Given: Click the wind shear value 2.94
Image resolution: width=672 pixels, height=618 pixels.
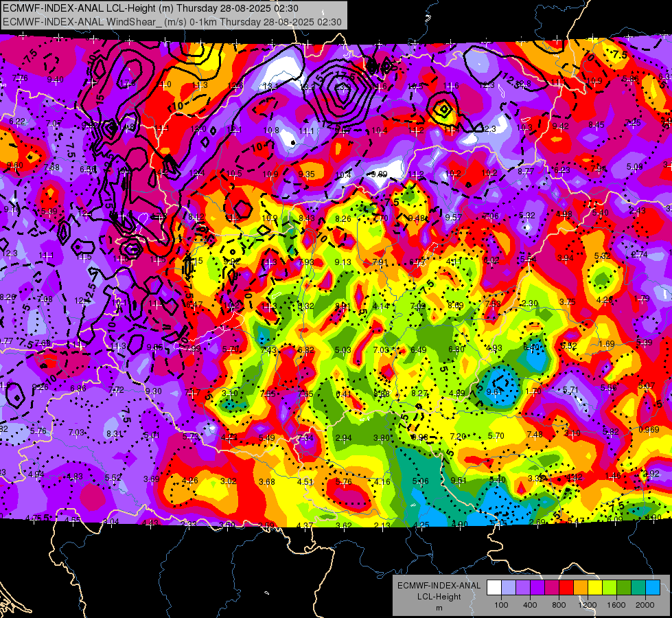Looking at the screenshot, I should [x=344, y=438].
